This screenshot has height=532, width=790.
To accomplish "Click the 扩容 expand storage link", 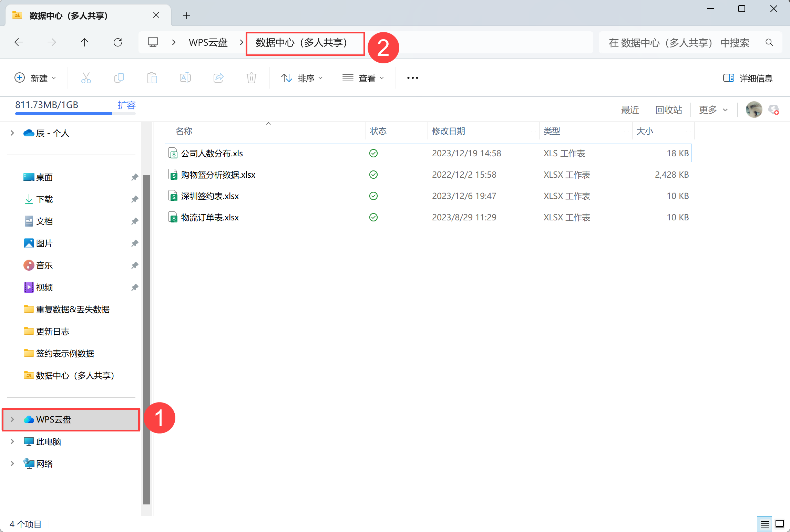I will [126, 105].
